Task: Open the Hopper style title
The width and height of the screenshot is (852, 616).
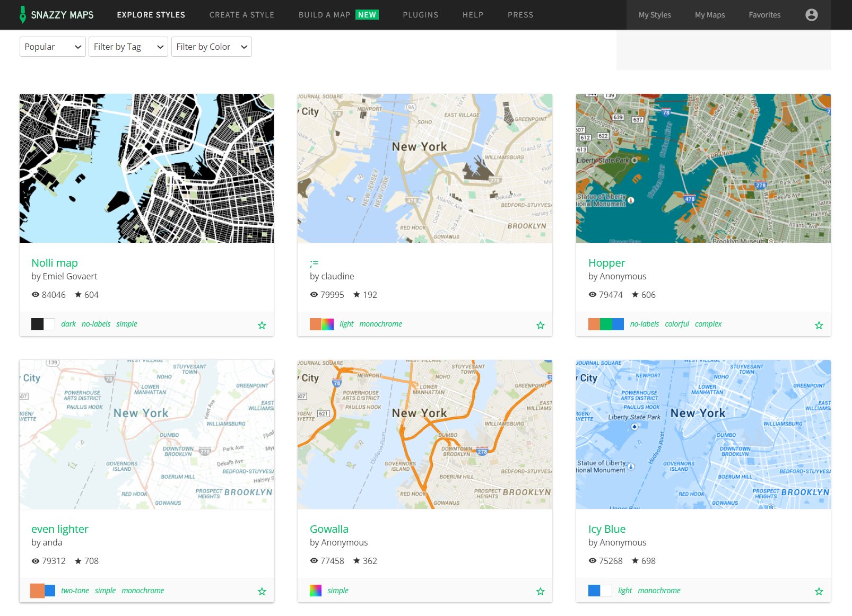Action: pyautogui.click(x=606, y=263)
